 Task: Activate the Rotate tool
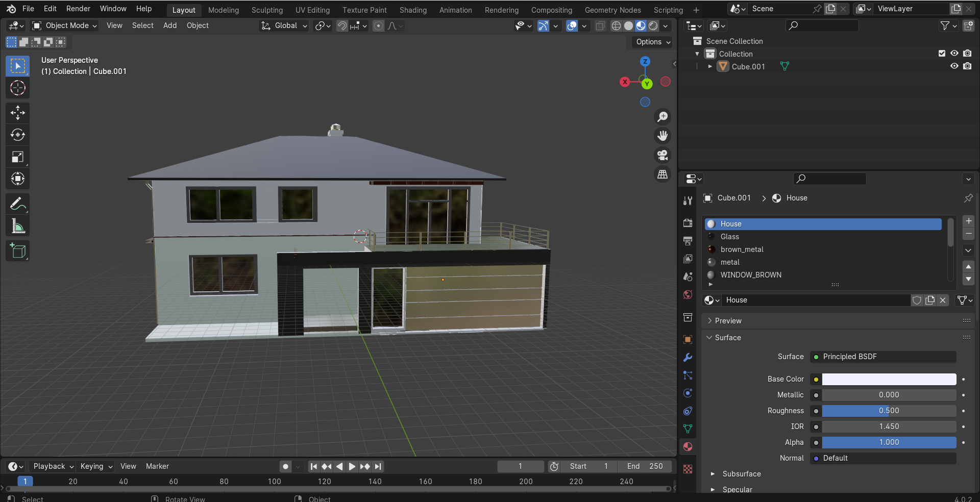[x=17, y=135]
